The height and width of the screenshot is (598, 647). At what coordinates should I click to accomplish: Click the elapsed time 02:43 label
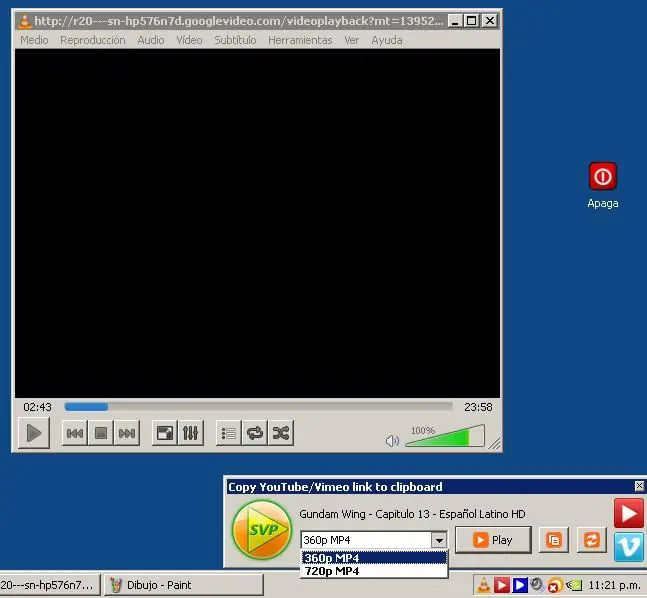coord(37,407)
